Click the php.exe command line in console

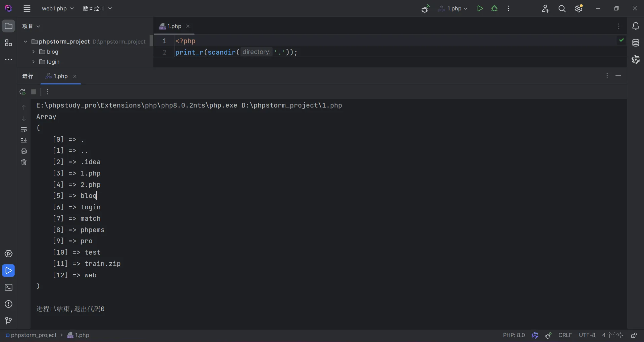point(189,106)
